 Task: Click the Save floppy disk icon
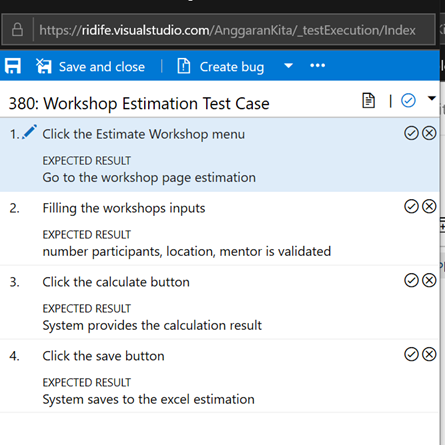click(13, 66)
